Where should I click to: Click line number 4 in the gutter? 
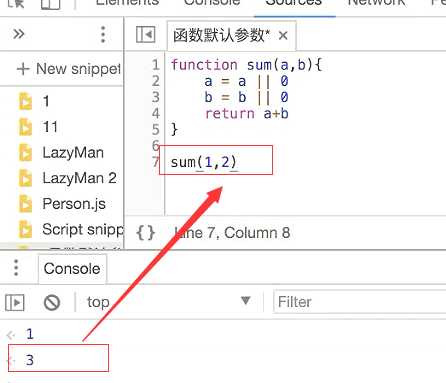156,114
